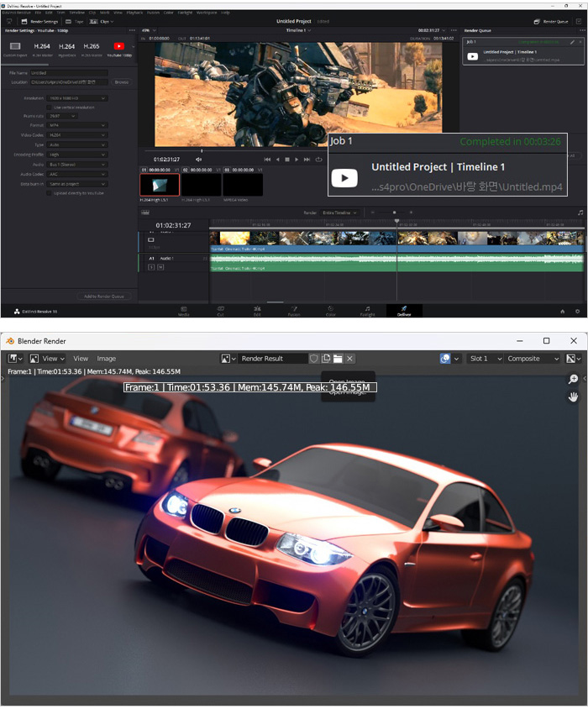Click Blender open image folder icon

click(338, 359)
